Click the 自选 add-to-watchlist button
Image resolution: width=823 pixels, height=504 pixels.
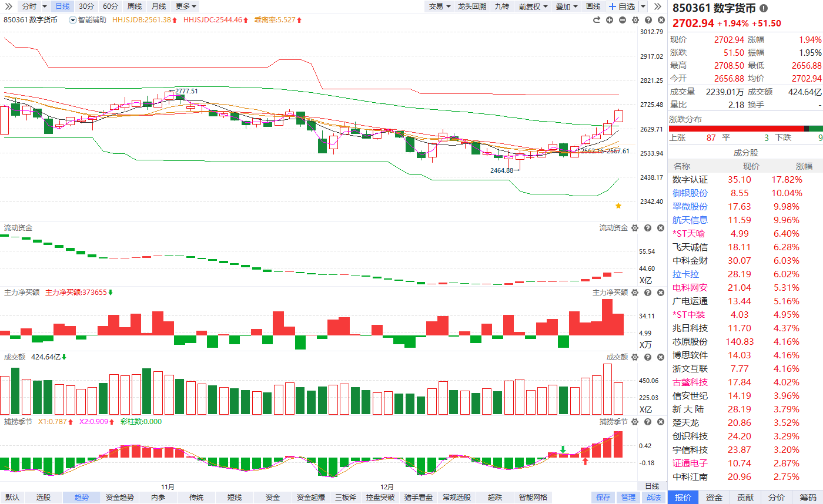click(622, 6)
